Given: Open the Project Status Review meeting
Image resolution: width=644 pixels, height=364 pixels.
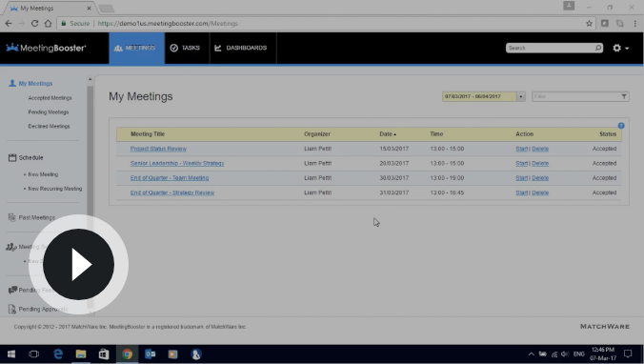Looking at the screenshot, I should click(158, 149).
